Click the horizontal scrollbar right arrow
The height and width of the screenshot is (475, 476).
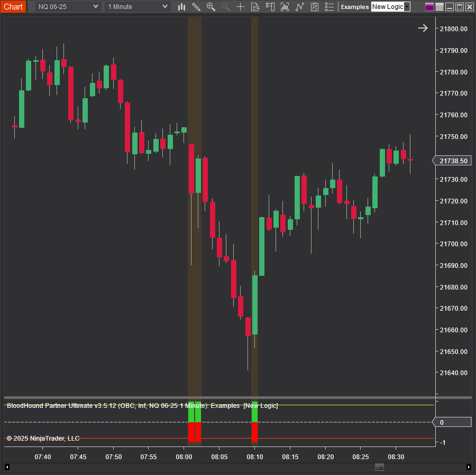[x=469, y=467]
